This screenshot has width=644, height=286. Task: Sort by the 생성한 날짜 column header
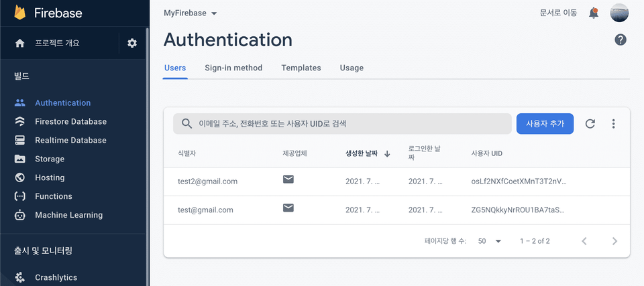coord(362,154)
